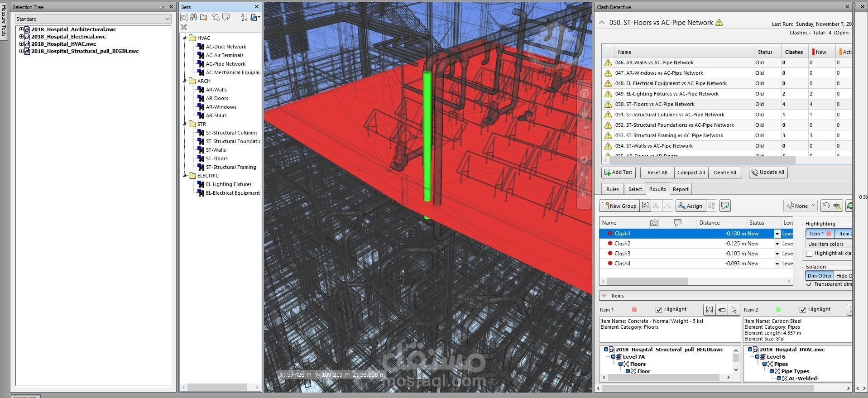Click Compact clash results icon with warning
The width and height of the screenshot is (868, 398).
pyautogui.click(x=837, y=206)
